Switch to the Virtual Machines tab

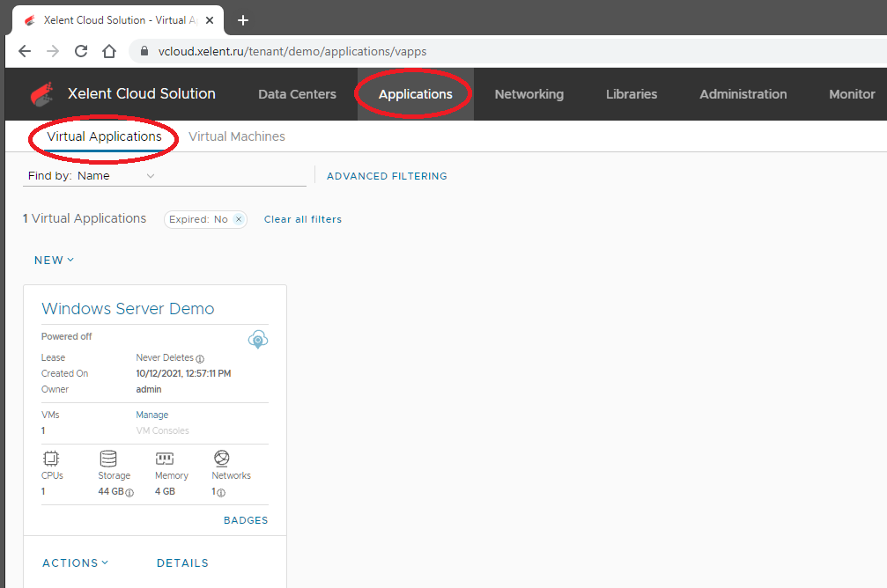[x=236, y=136]
